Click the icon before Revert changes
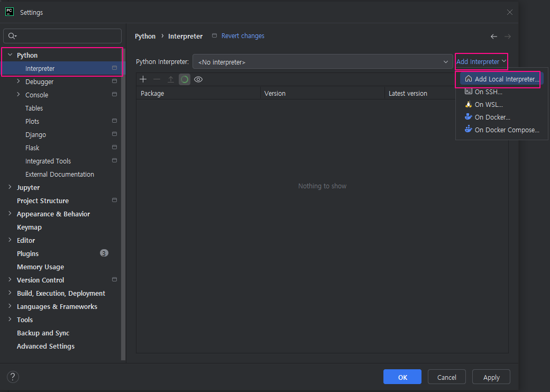The width and height of the screenshot is (550, 392). pyautogui.click(x=214, y=35)
